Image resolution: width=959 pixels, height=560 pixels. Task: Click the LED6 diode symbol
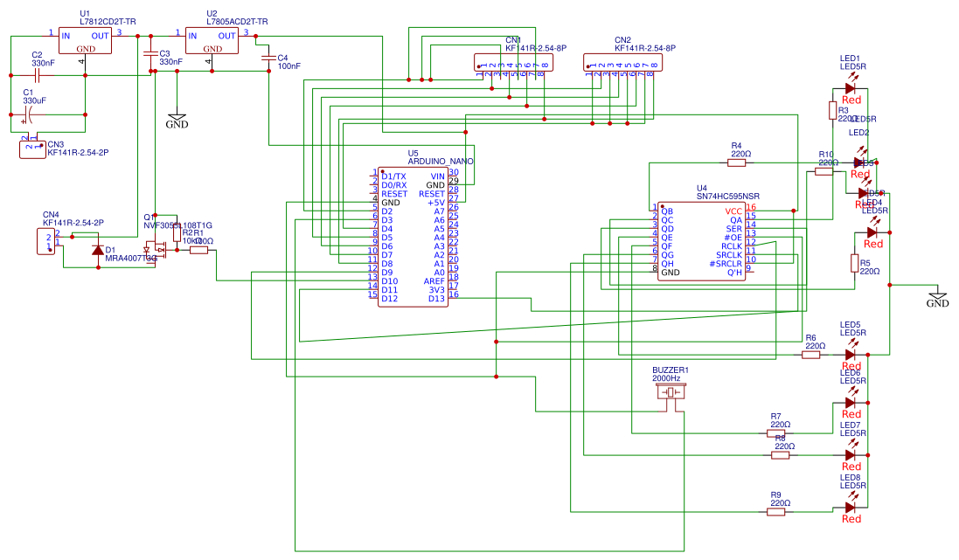click(x=850, y=402)
